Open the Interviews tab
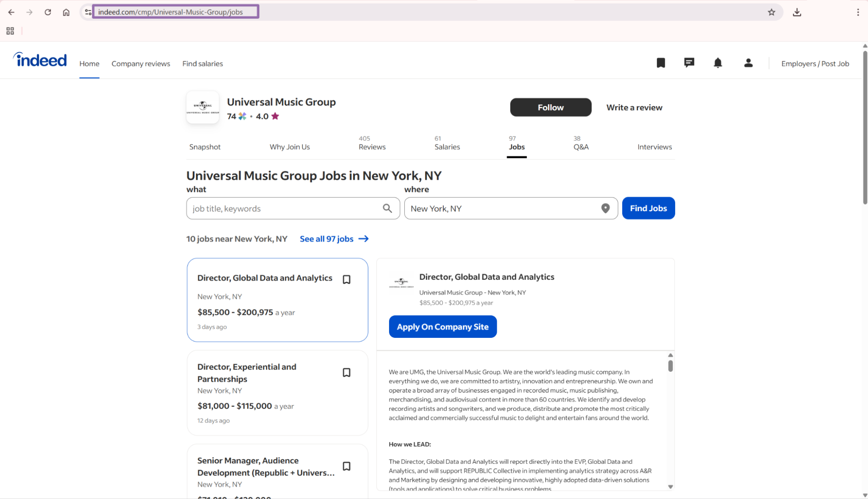Viewport: 868px width, 499px height. 654,147
